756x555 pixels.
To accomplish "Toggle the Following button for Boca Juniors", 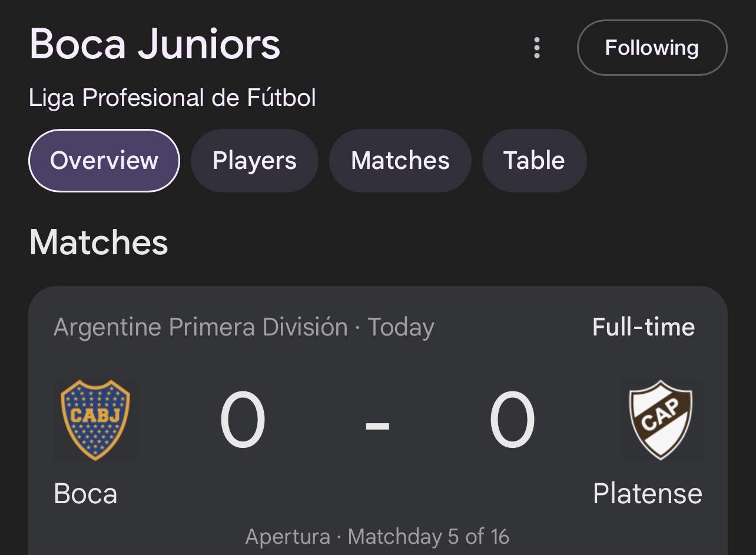I will [652, 48].
